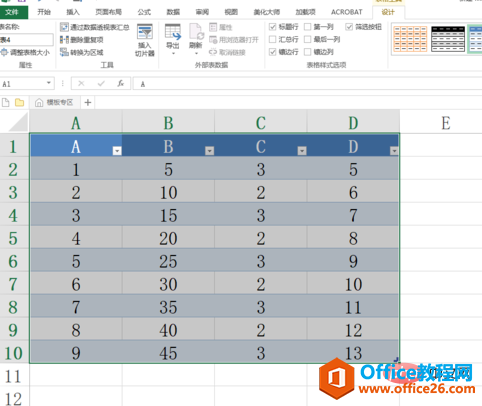This screenshot has width=482, height=406.
Task: Toggle the Banded Rows checkbox (镶边行)
Action: [x=272, y=52]
